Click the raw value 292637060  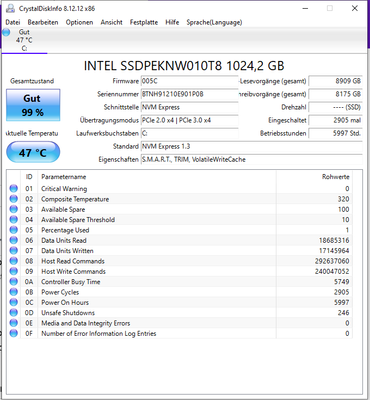click(x=332, y=261)
